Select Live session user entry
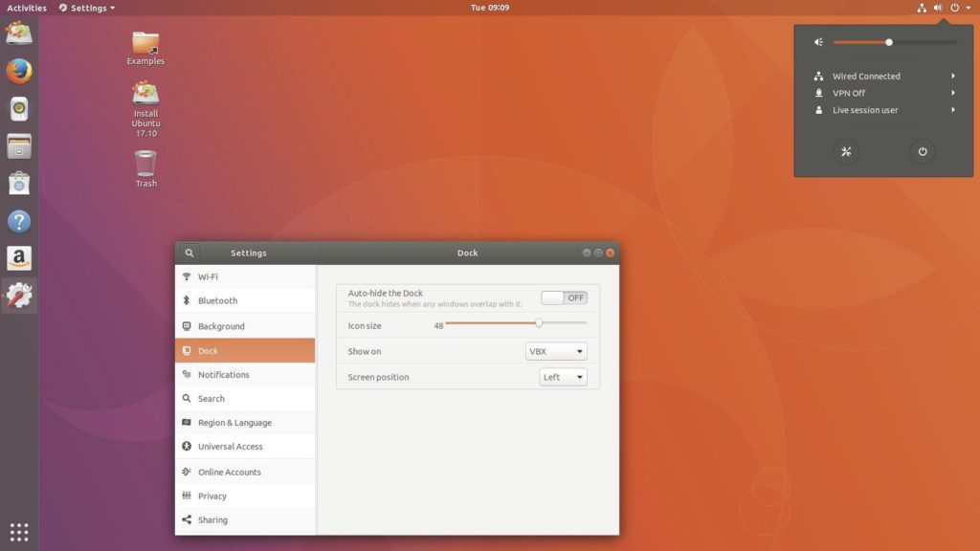980x551 pixels. click(866, 110)
